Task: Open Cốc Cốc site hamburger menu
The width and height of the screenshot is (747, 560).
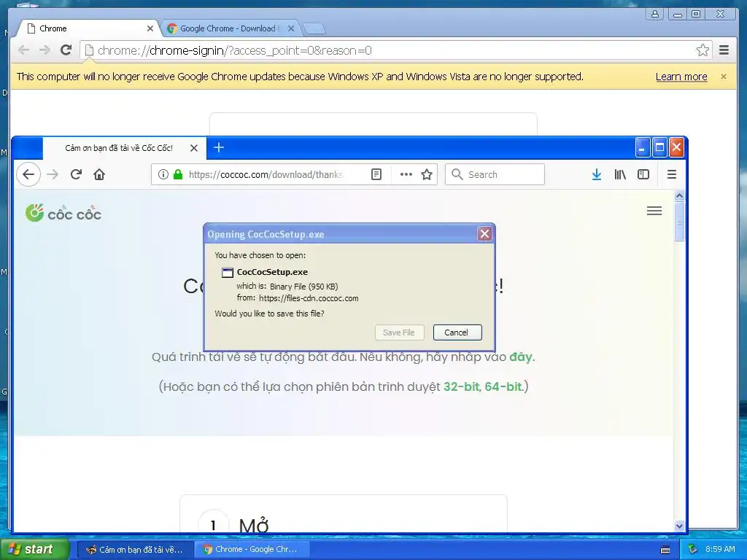Action: coord(654,211)
